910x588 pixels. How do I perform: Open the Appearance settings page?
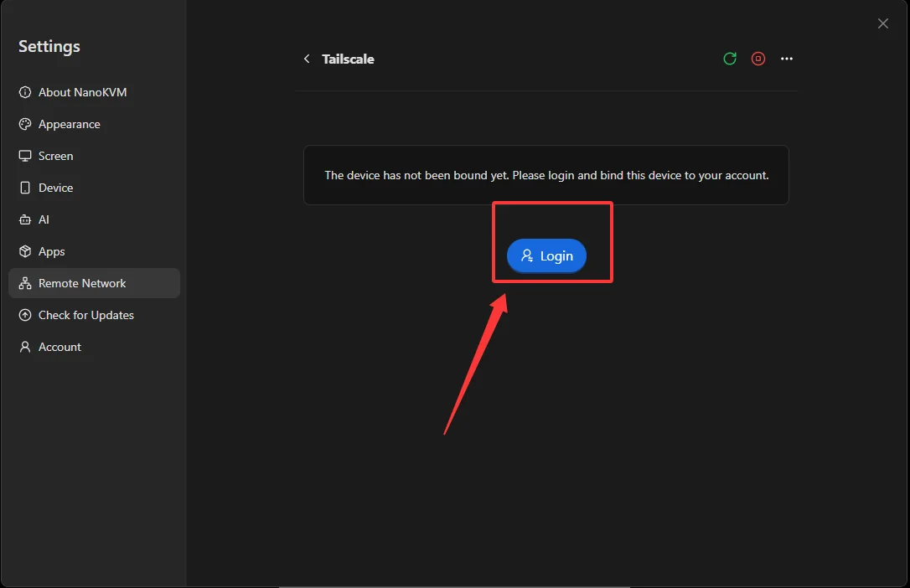(x=95, y=124)
